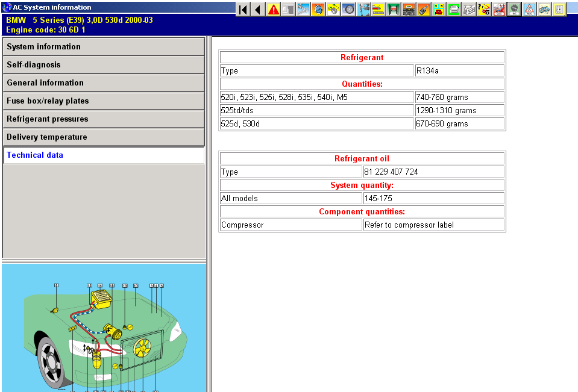Click the back arrow toolbar button

[x=258, y=10]
